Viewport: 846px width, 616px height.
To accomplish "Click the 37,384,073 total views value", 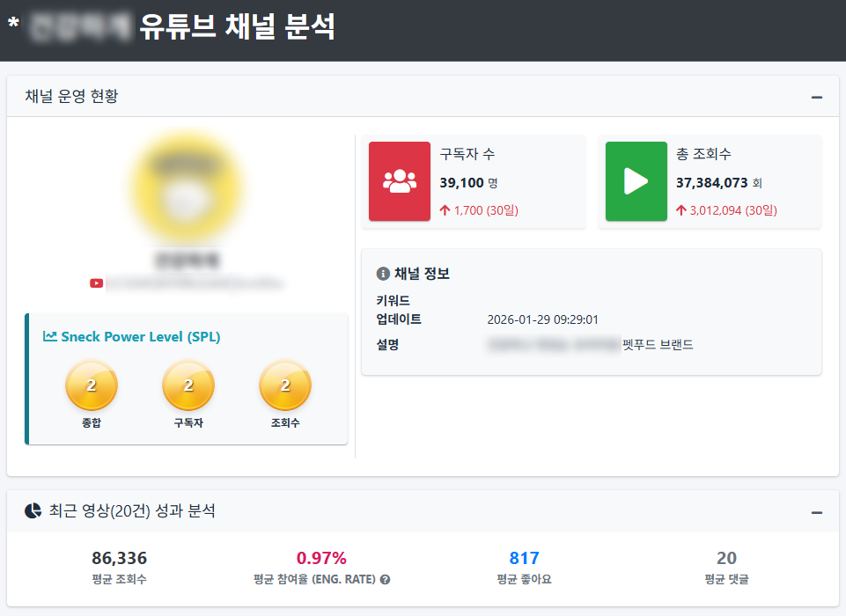I will tap(711, 183).
